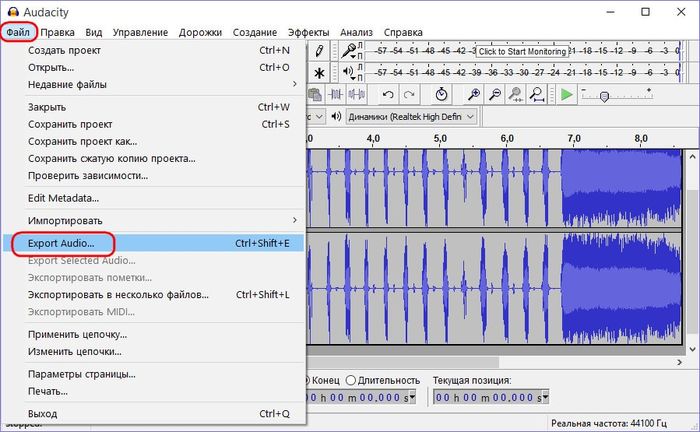Select the Multi-tool asterisk icon
This screenshot has width=700, height=432.
pyautogui.click(x=319, y=73)
